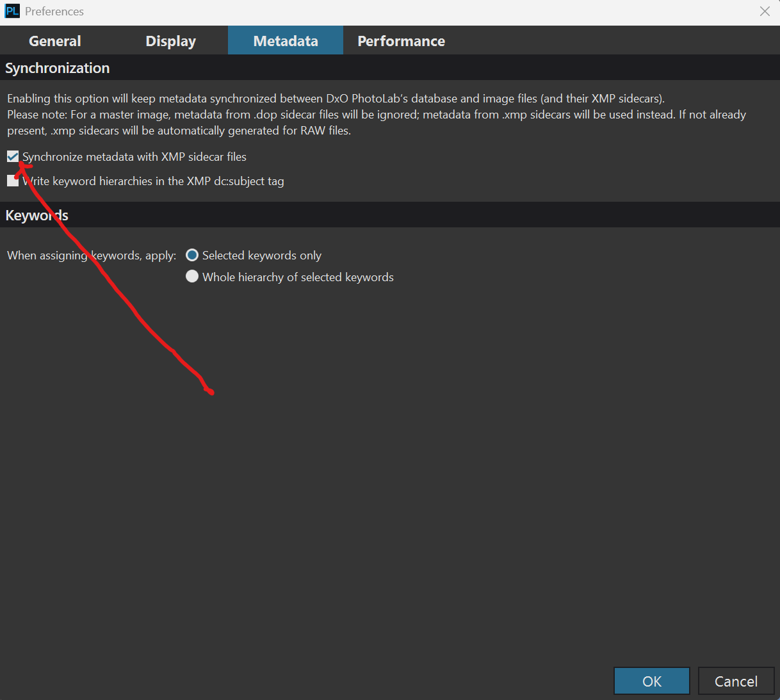780x700 pixels.
Task: Open the Display tab
Action: [170, 41]
